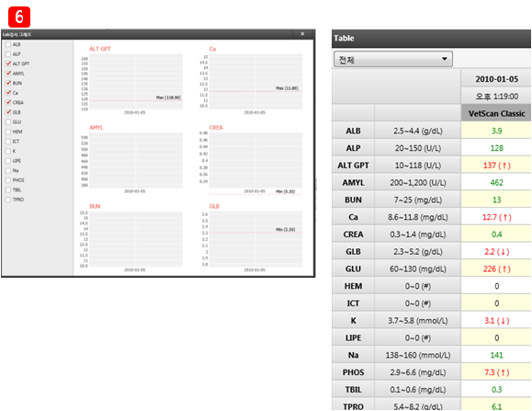Uncheck the ALT GPT checkbox
This screenshot has height=411, width=532.
(8, 63)
